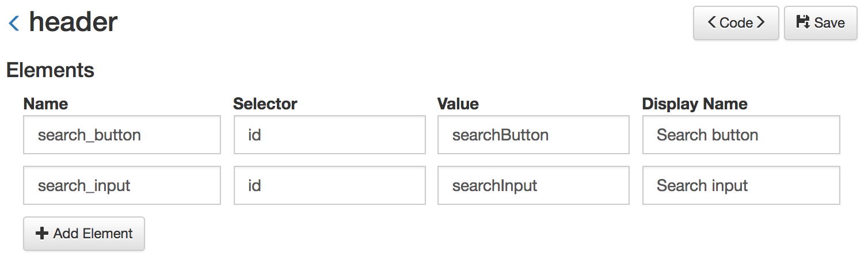Viewport: 868px width, 259px height.
Task: Edit the 'Search input' display name field
Action: (741, 185)
